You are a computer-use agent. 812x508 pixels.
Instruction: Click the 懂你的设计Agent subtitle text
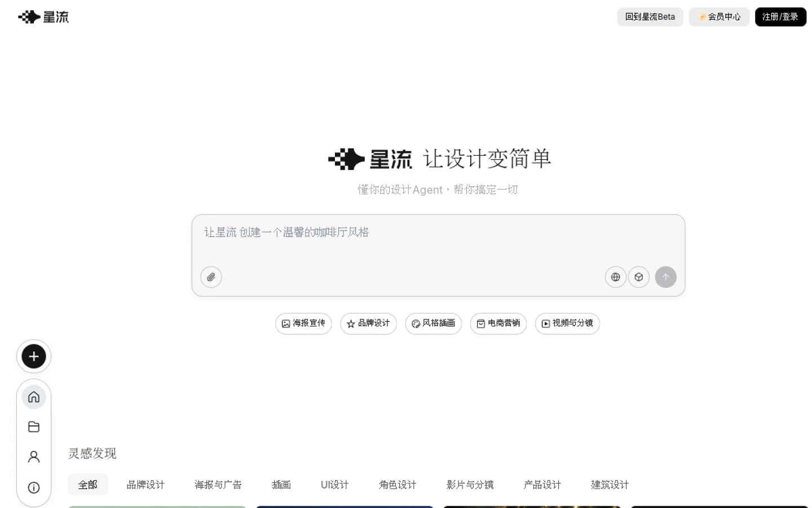(438, 190)
